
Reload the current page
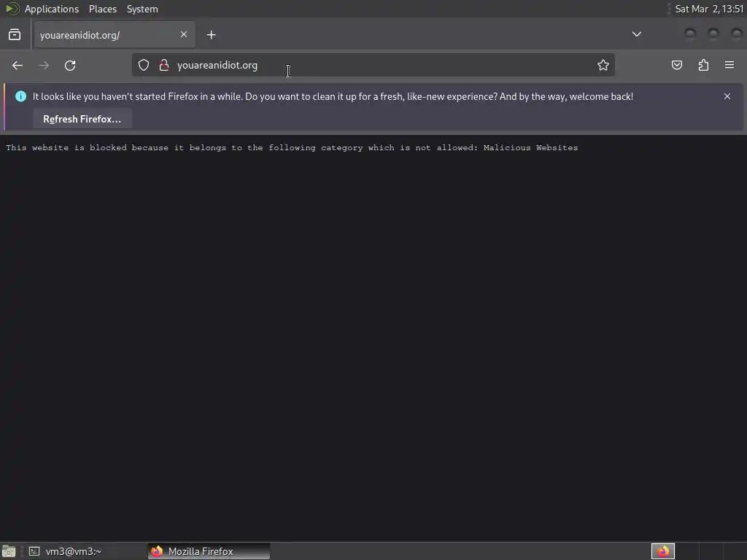point(70,65)
